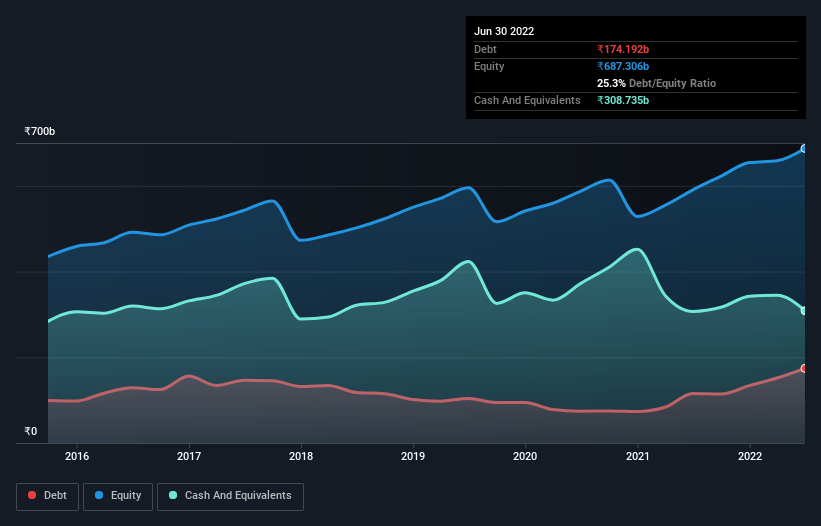This screenshot has height=526, width=821.
Task: Click the Debt row label in tooltip
Action: tap(485, 49)
